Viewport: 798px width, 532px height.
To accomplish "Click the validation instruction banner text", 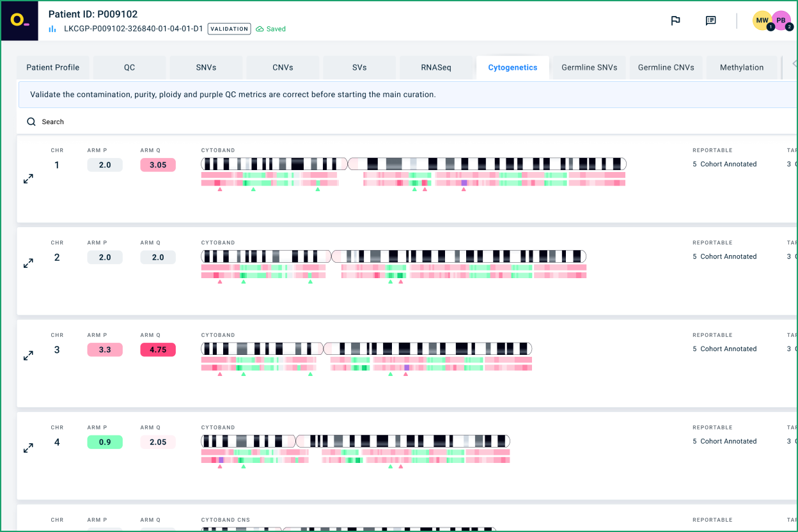I will [233, 95].
